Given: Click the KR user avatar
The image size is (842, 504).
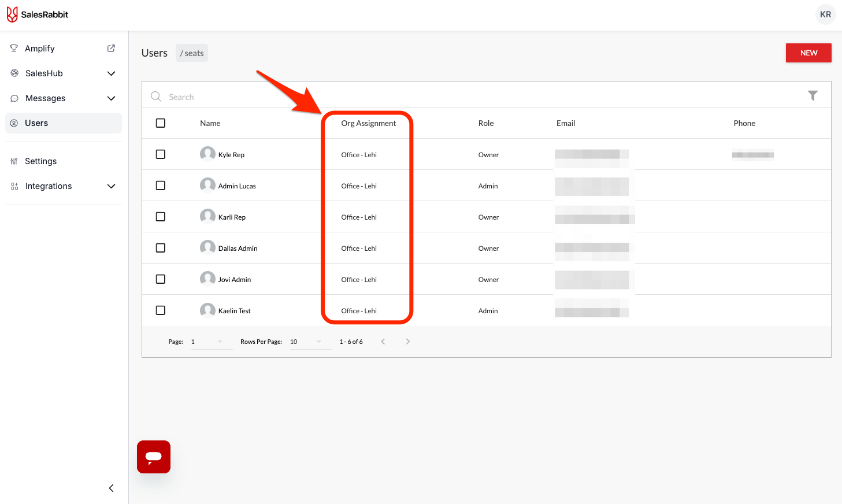Looking at the screenshot, I should (825, 14).
